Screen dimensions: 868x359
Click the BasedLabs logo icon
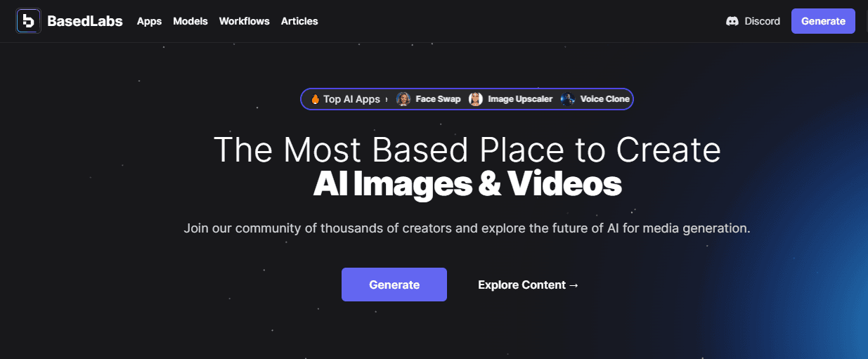(28, 21)
